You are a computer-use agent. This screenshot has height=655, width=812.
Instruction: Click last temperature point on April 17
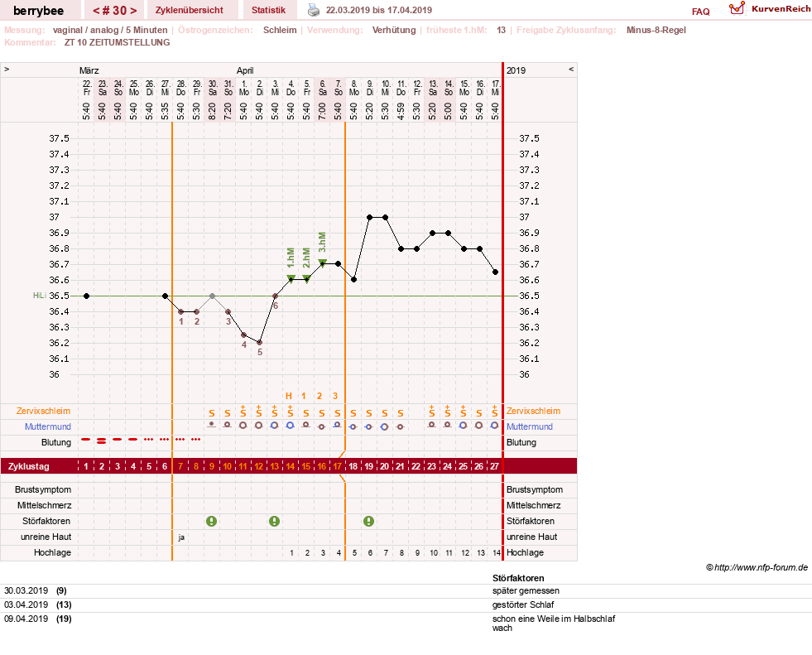[496, 272]
